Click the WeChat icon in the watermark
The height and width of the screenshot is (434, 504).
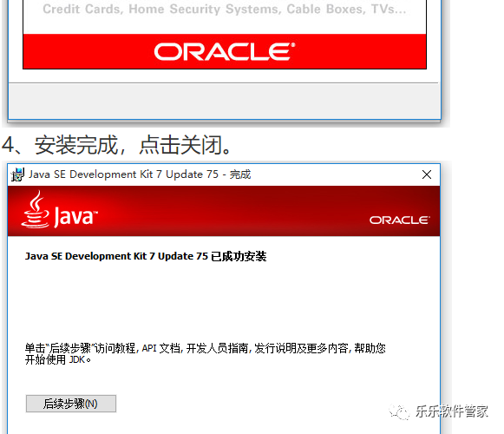(x=399, y=411)
